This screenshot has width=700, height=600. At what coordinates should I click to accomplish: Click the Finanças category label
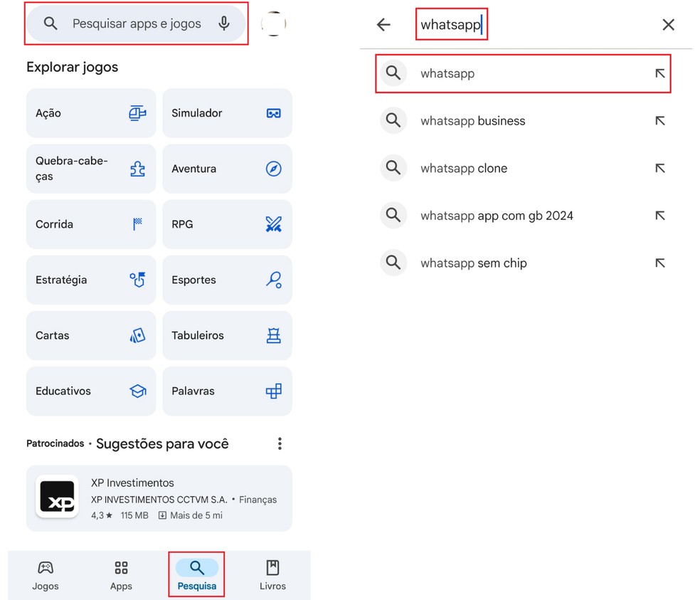click(258, 500)
